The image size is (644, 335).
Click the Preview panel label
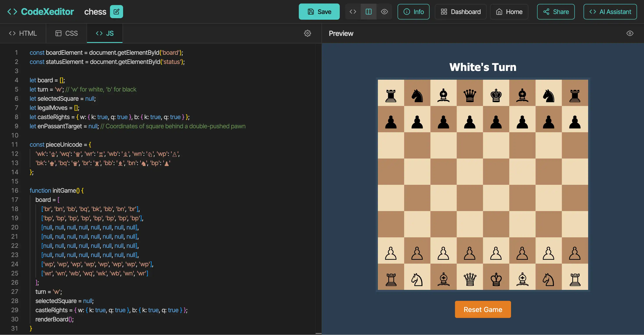click(341, 33)
